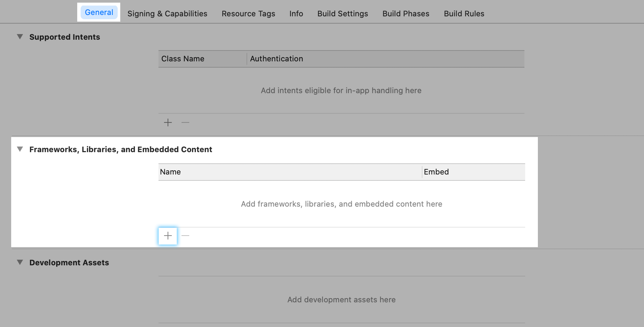
Task: Collapse the Supported Intents section
Action: point(20,37)
